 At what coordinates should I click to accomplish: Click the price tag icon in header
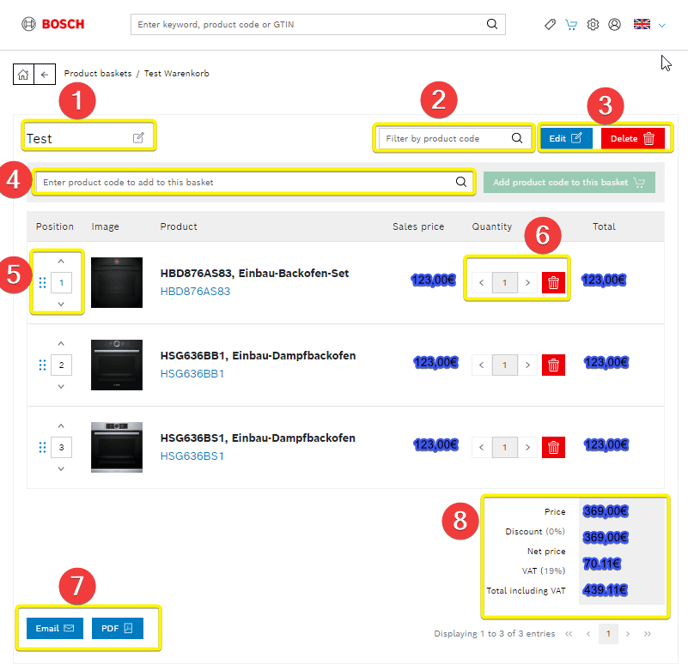tap(550, 25)
